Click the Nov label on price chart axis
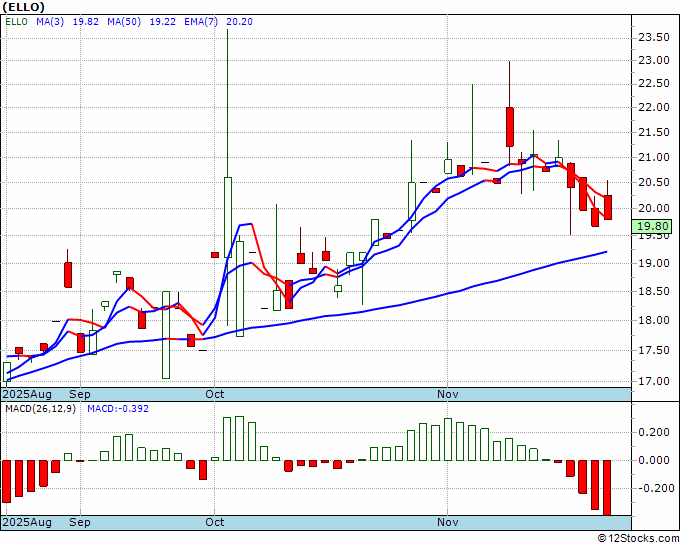The width and height of the screenshot is (680, 546). pyautogui.click(x=448, y=394)
